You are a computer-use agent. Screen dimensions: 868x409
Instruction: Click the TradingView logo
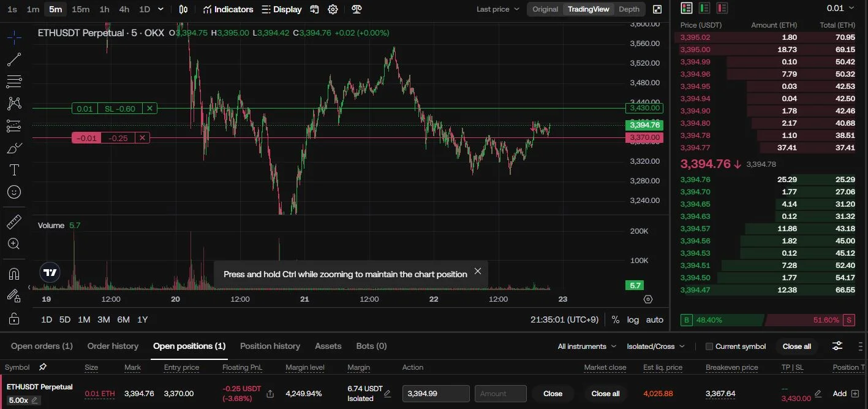(51, 272)
